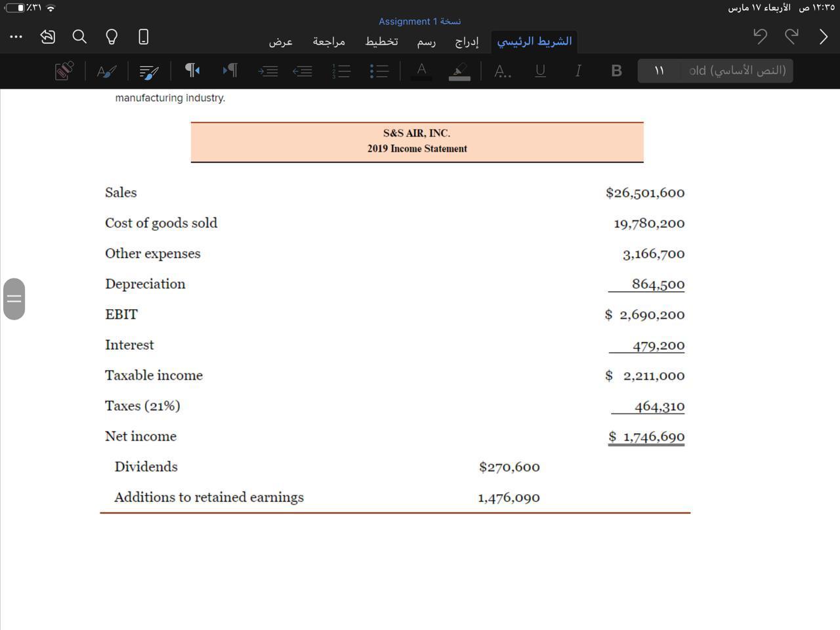Click the Other expenses value 3,166,700
Image resolution: width=840 pixels, height=630 pixels.
654,254
